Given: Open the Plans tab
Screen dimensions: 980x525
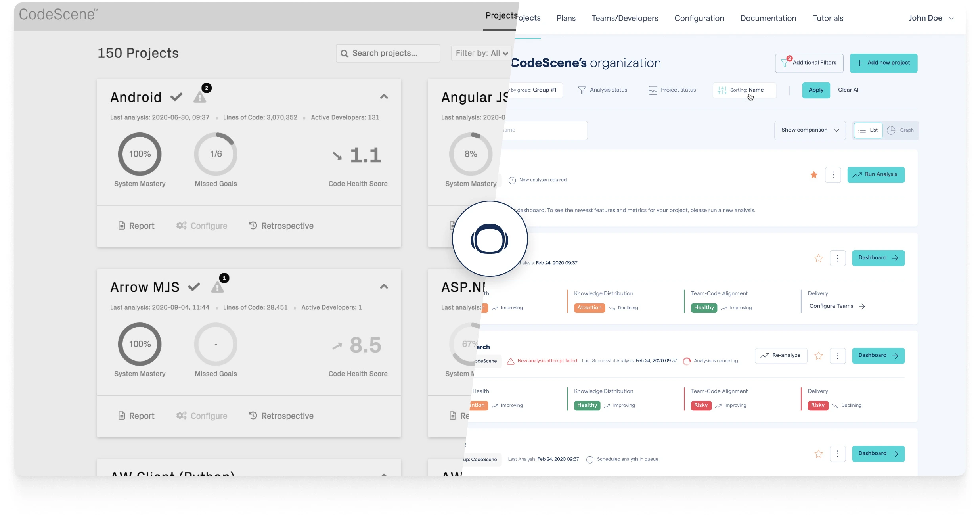Looking at the screenshot, I should (x=566, y=18).
